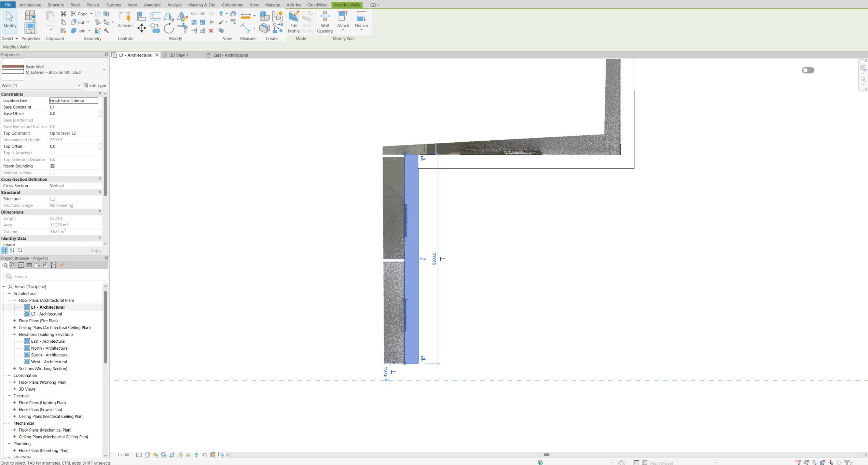The image size is (868, 465).
Task: Expand Floor Plans (Site Plan) node
Action: coord(15,321)
